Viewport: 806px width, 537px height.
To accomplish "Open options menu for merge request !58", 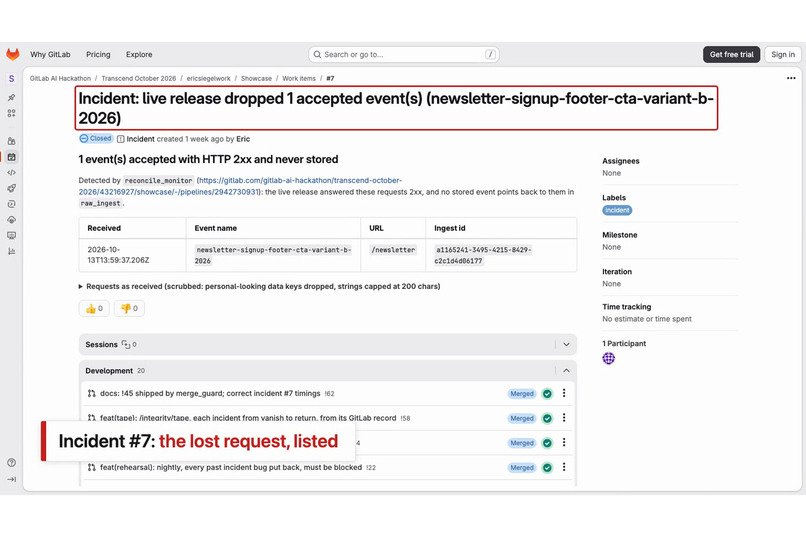I will [x=564, y=418].
